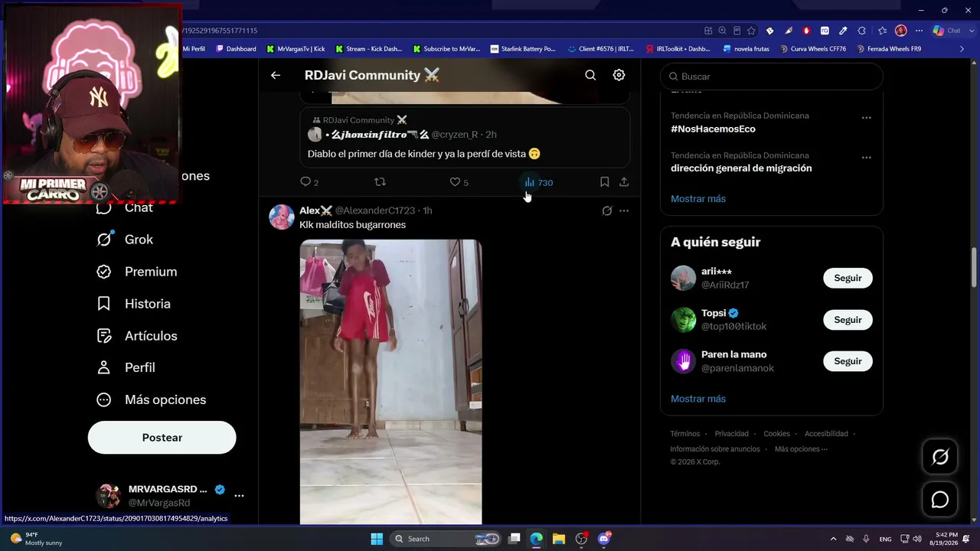Ask Grok about Alex's post
Screen dimensions: 980x551
[607, 210]
